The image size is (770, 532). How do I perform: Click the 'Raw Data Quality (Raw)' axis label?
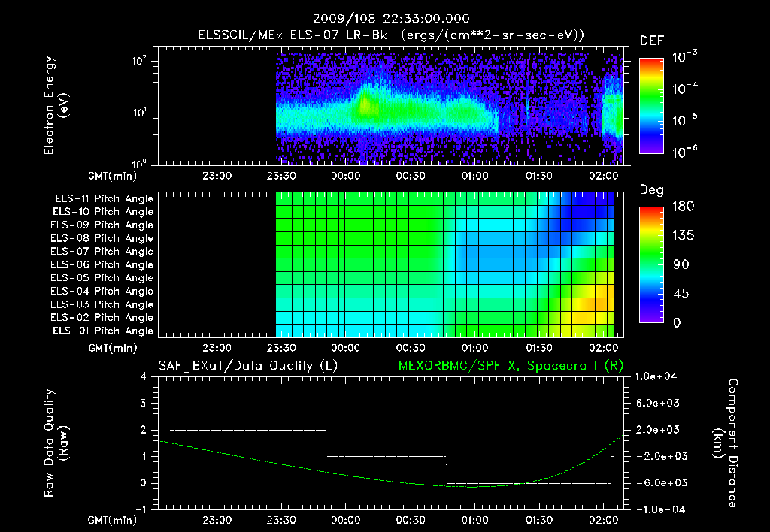[56, 443]
